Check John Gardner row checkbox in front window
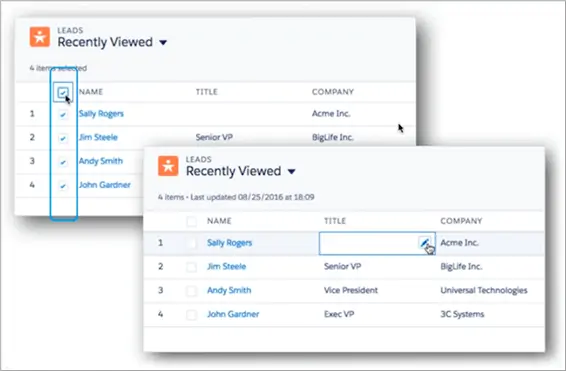The height and width of the screenshot is (371, 566). tap(191, 315)
